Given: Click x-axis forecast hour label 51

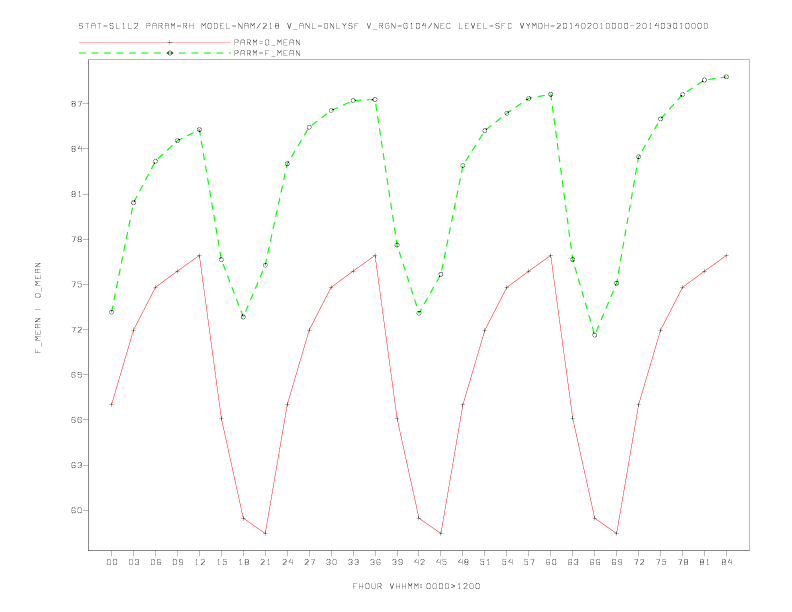Looking at the screenshot, I should (x=485, y=562).
